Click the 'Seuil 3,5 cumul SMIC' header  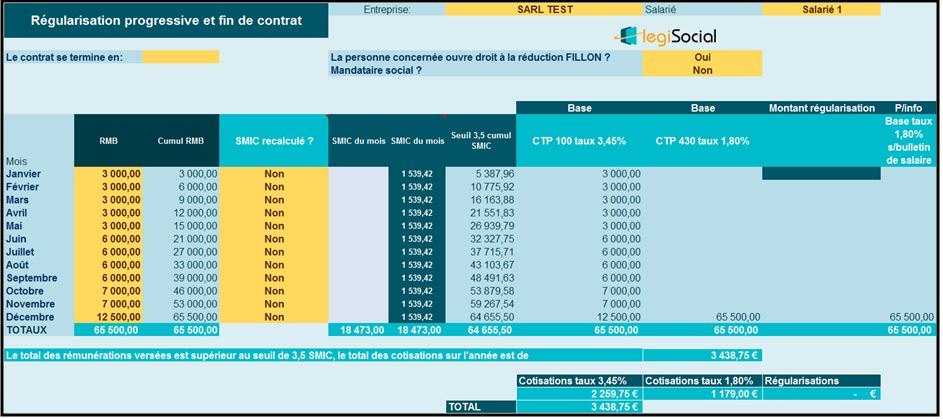[481, 141]
